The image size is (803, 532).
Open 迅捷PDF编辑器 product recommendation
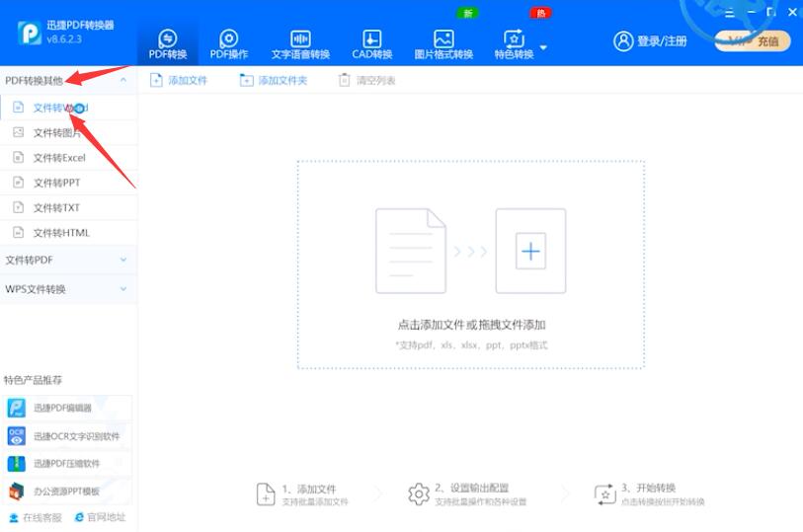66,408
